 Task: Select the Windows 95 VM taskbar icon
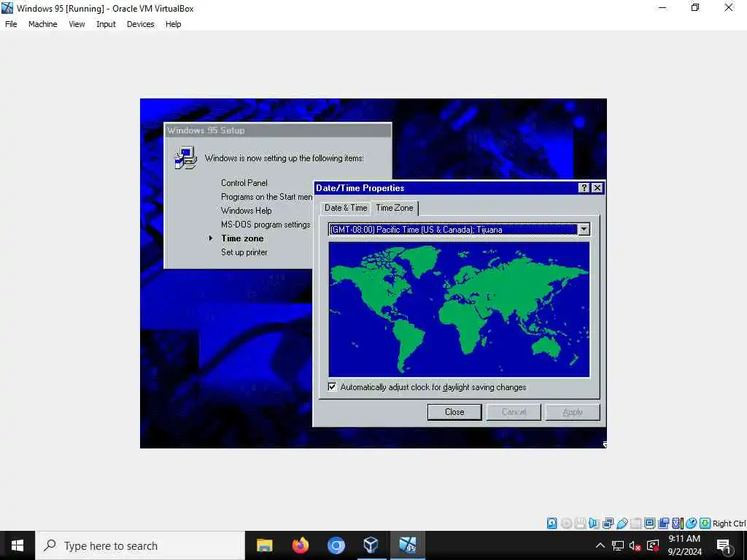408,545
